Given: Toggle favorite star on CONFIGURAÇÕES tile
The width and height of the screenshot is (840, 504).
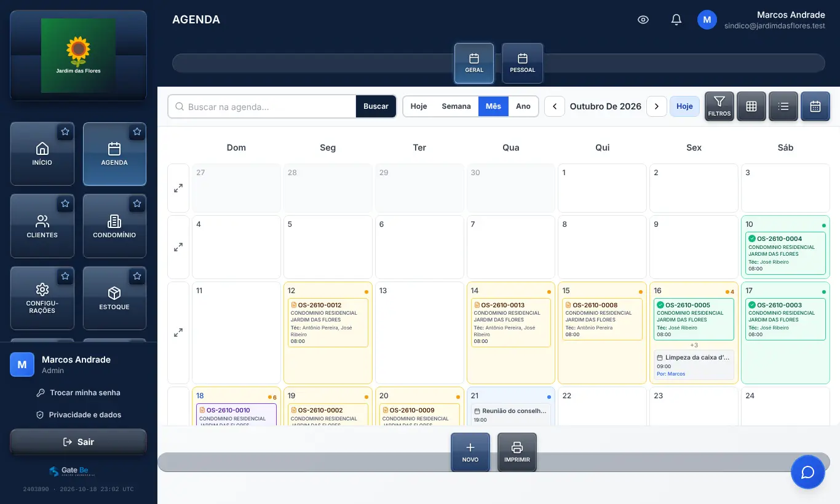Looking at the screenshot, I should pyautogui.click(x=65, y=277).
